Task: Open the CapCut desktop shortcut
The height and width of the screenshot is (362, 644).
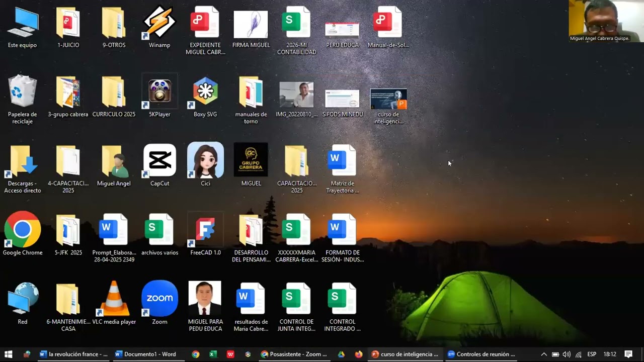Action: pyautogui.click(x=159, y=166)
